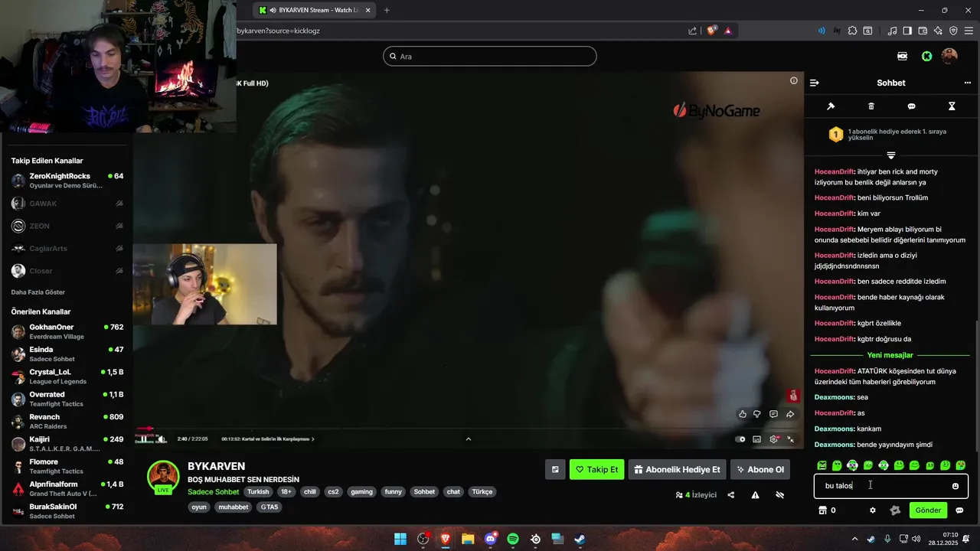Open chat settings gear icon

(x=873, y=510)
